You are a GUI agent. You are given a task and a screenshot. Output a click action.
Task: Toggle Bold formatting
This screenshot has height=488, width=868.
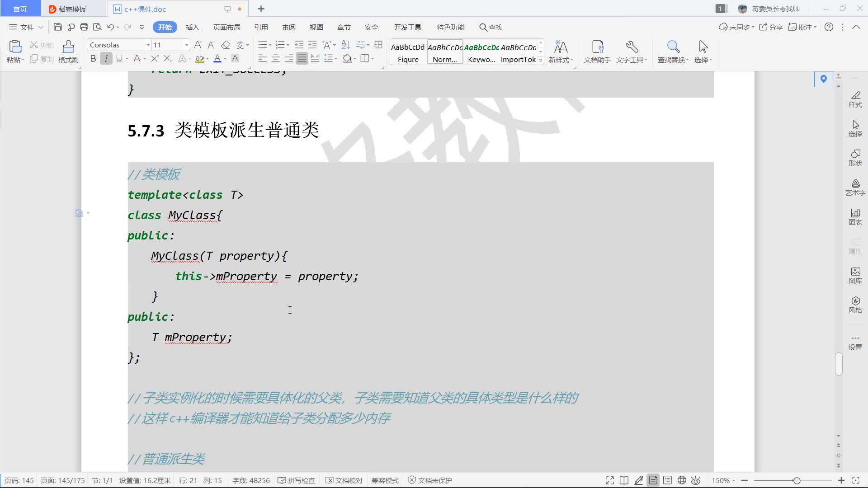[x=93, y=58]
